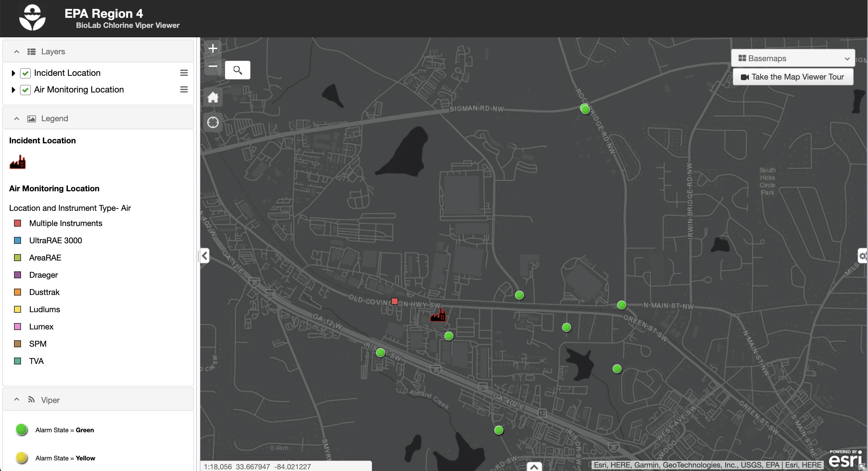This screenshot has height=471, width=868.
Task: Collapse the Viper panel
Action: pos(16,399)
